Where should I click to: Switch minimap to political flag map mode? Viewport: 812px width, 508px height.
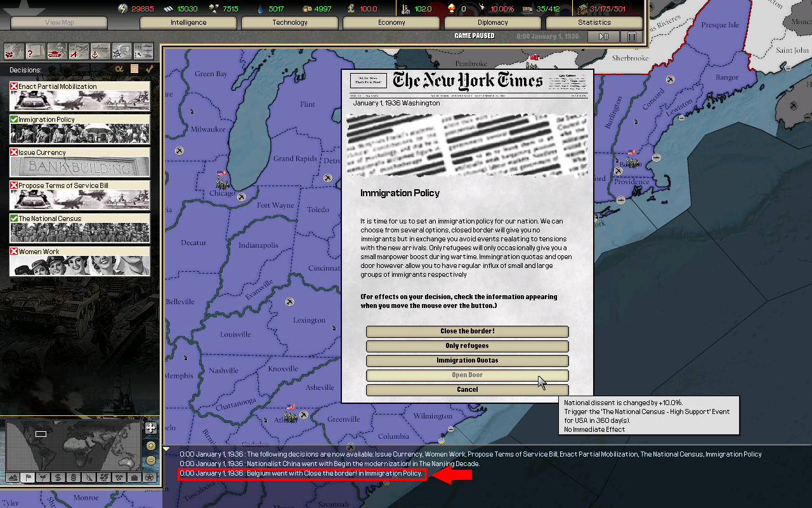coord(28,478)
